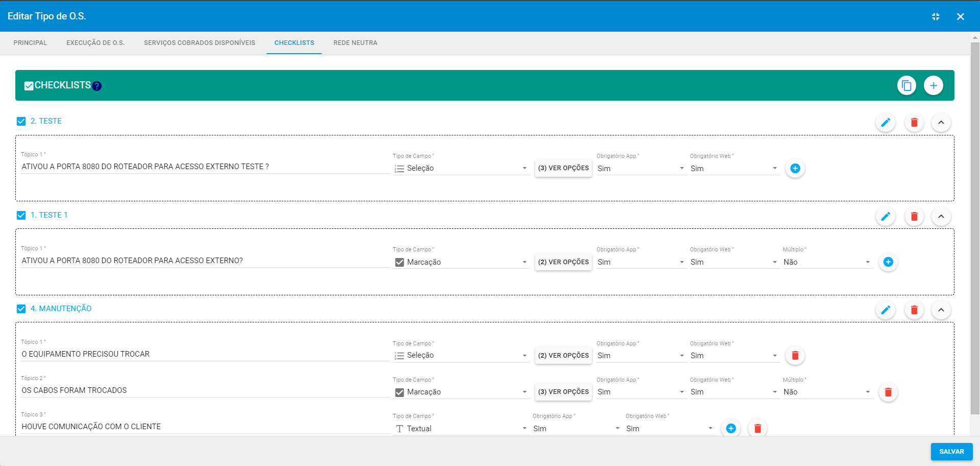
Task: Select the CHECKLISTS tab
Action: click(x=294, y=43)
